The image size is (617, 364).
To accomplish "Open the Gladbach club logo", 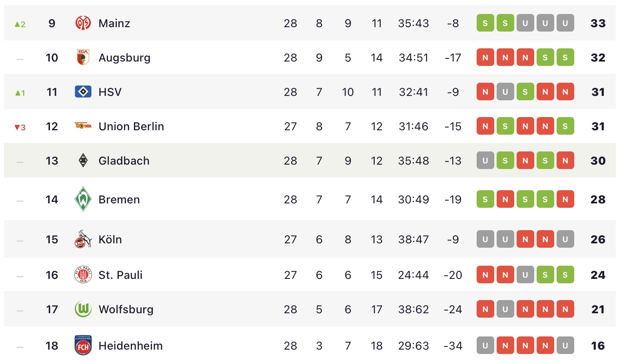I will [83, 160].
